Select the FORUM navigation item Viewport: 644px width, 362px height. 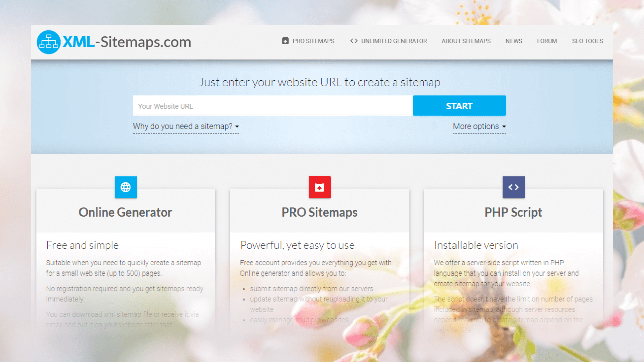click(547, 41)
